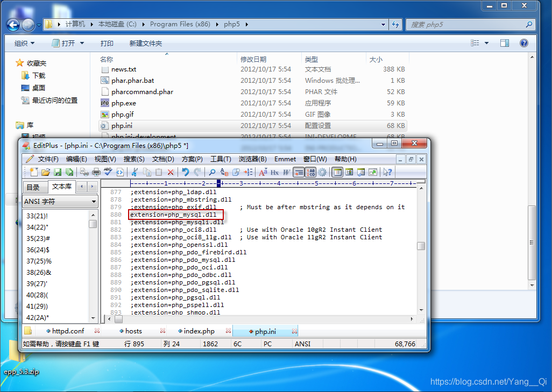This screenshot has width=552, height=392.
Task: Click the Output Window icon in EditPlus toolbar
Action: coord(361,172)
